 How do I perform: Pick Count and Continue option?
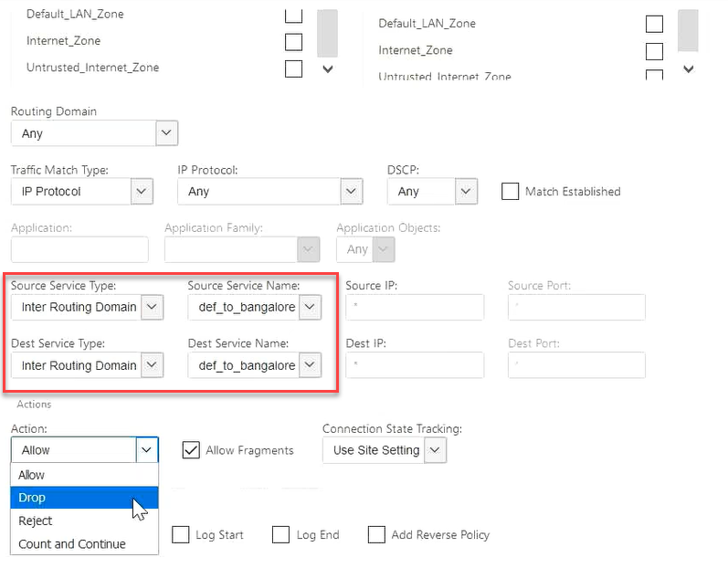[x=84, y=544]
